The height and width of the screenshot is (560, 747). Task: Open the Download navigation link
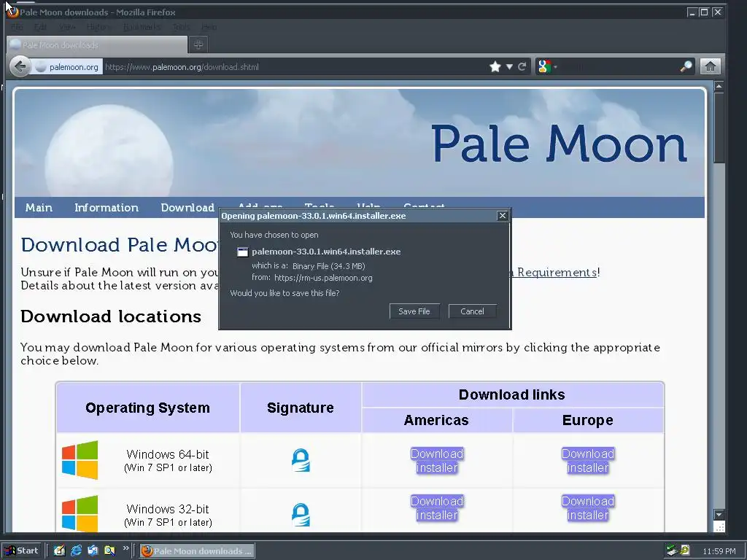[x=187, y=208]
